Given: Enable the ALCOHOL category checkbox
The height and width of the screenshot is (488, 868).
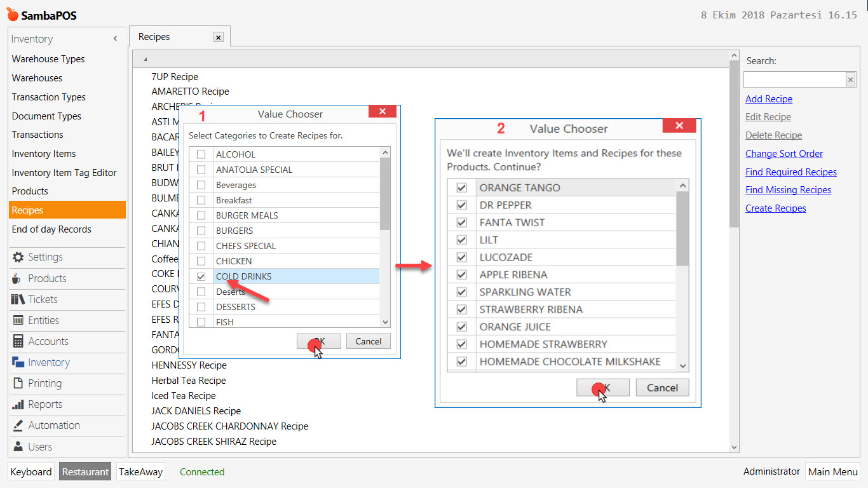Looking at the screenshot, I should [x=201, y=154].
